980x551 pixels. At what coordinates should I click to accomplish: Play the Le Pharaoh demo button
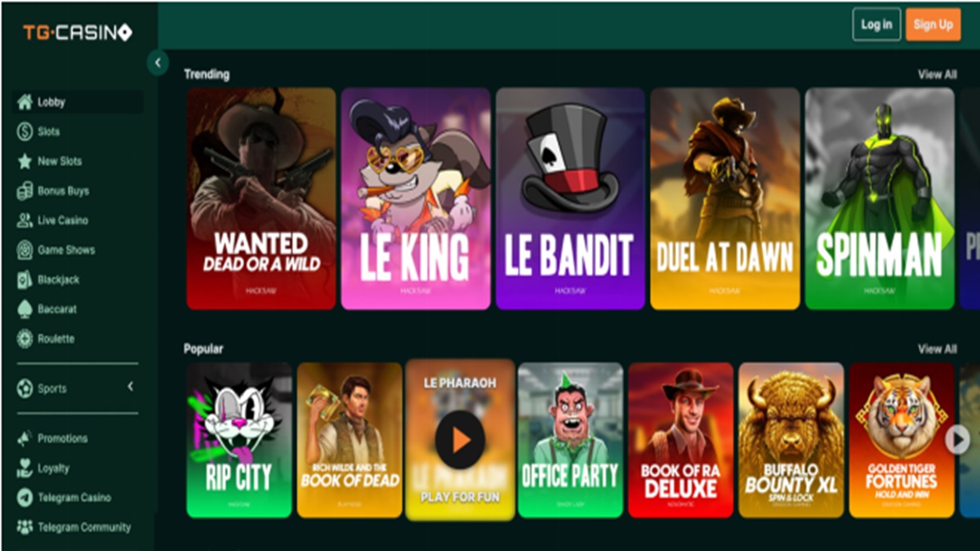pyautogui.click(x=461, y=441)
